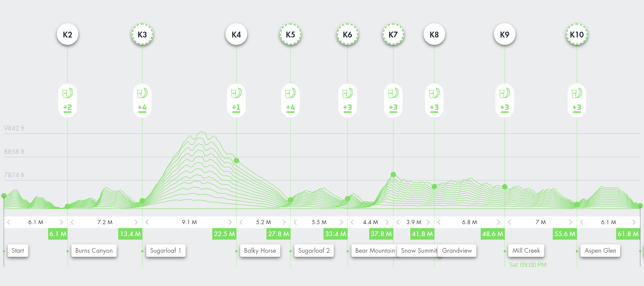The image size is (644, 286).
Task: Click the right chevron of the 7.2 M segment
Action: pyautogui.click(x=136, y=222)
